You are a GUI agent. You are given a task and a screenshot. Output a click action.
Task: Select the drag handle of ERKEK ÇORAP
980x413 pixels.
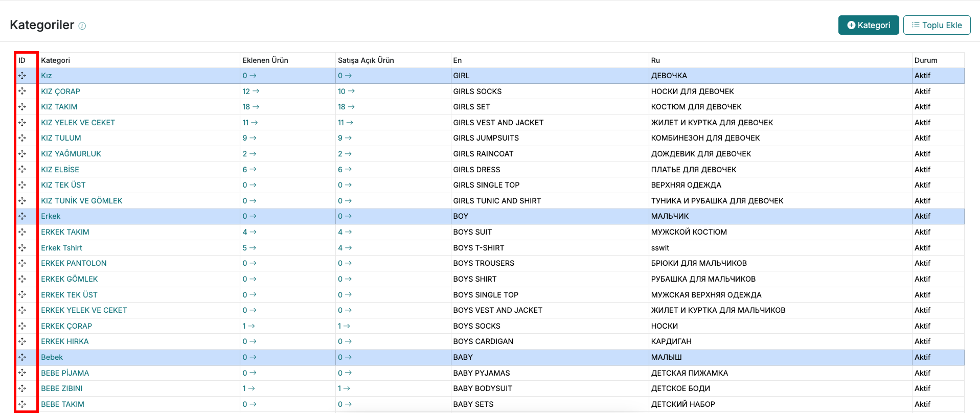click(22, 326)
